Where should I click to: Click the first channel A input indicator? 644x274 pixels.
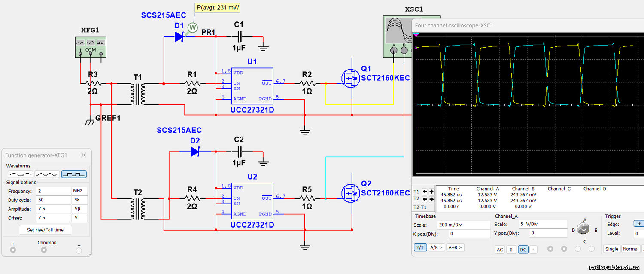click(551, 249)
